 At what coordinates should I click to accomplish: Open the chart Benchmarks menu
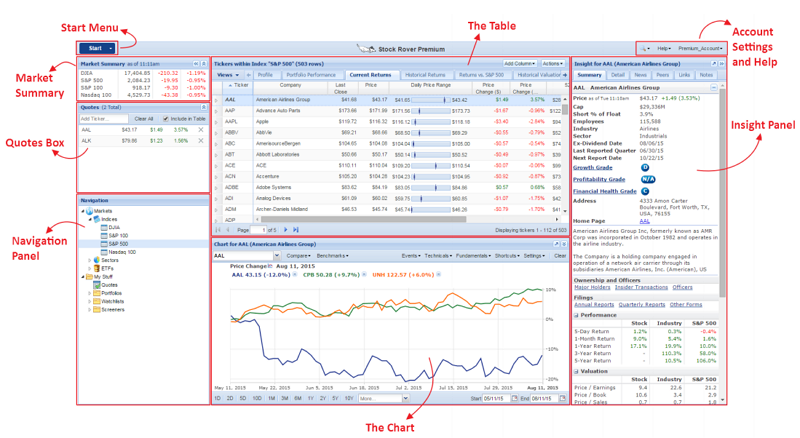pos(333,256)
